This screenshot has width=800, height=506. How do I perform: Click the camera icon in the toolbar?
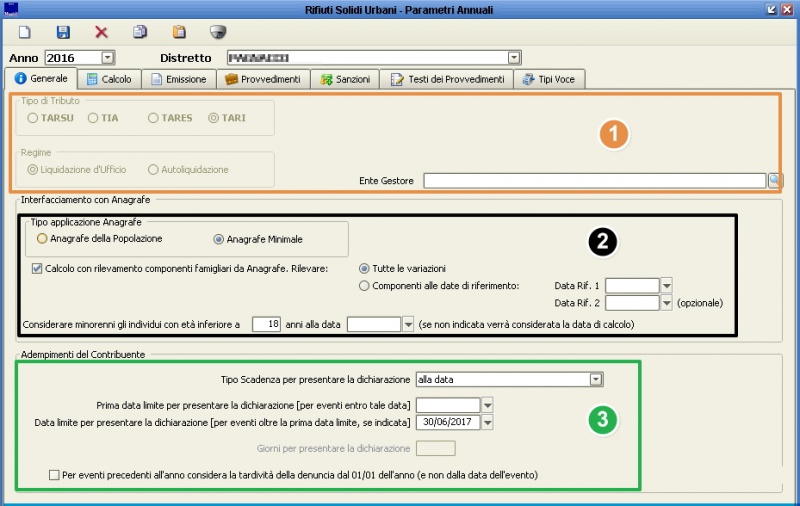[x=217, y=33]
